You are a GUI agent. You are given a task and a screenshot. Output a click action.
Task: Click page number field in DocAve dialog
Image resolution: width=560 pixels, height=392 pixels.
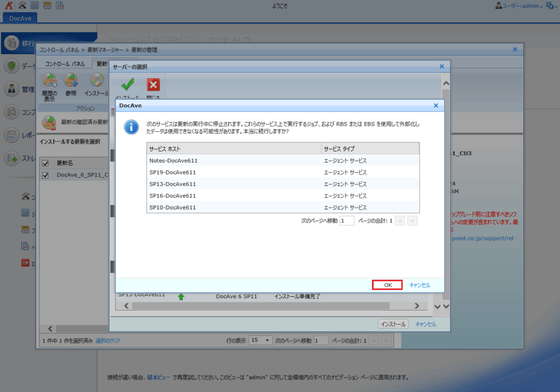347,221
